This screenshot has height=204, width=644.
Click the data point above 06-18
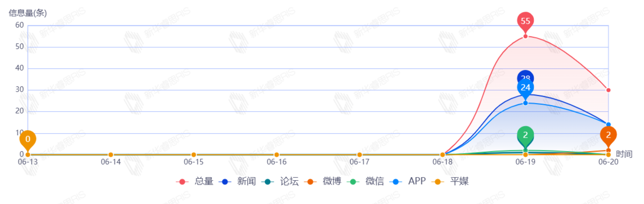(x=442, y=155)
